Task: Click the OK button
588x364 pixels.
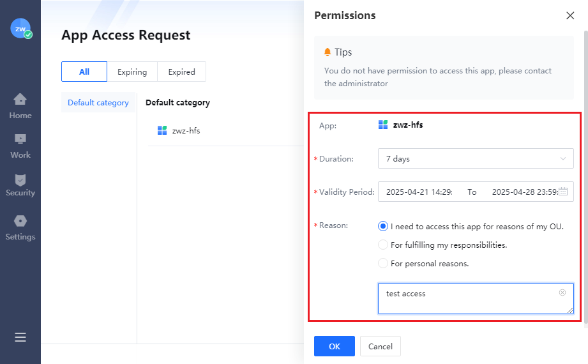Action: 334,346
